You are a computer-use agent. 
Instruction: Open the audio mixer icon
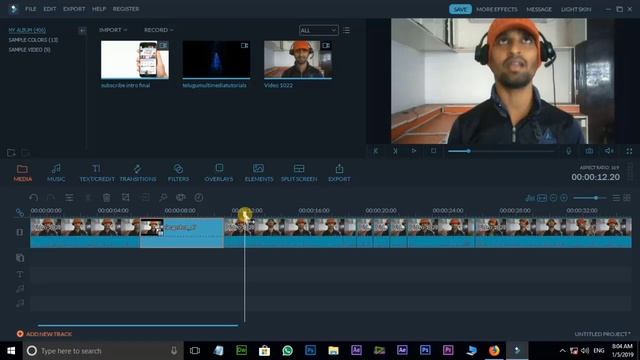coord(530,198)
